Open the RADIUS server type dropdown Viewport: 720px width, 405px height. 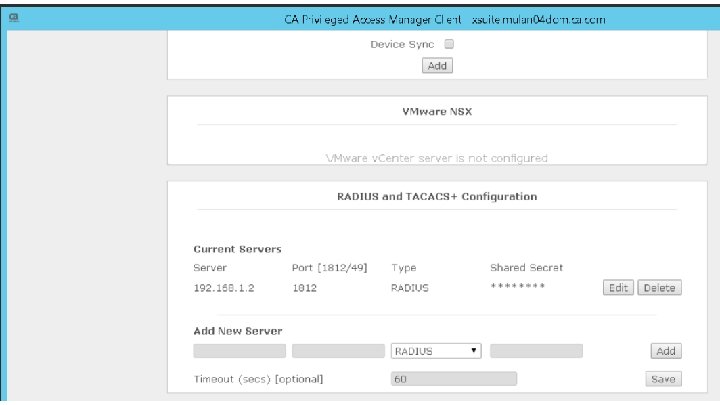(x=436, y=351)
